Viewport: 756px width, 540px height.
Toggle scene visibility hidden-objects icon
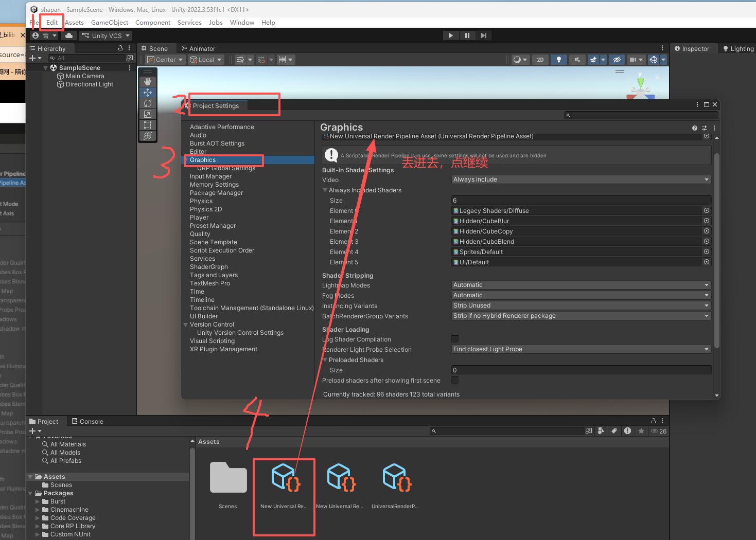click(617, 60)
